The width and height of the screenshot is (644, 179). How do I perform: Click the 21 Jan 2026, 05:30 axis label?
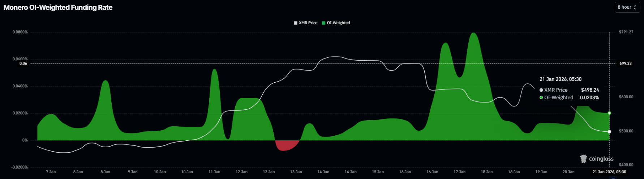tap(609, 172)
